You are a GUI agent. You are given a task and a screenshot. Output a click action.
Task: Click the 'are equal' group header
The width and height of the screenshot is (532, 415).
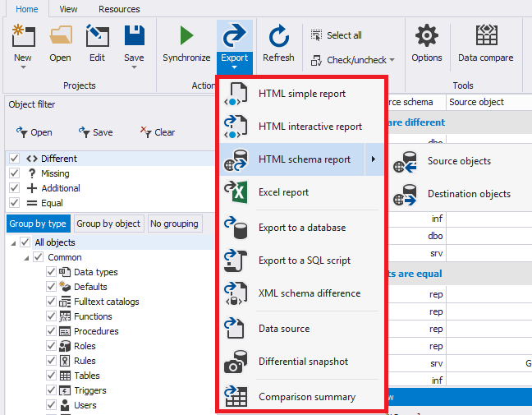pyautogui.click(x=460, y=274)
